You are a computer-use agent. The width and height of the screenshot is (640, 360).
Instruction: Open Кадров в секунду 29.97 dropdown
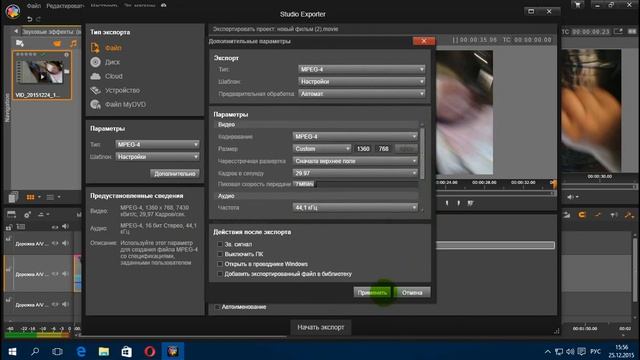tap(355, 173)
